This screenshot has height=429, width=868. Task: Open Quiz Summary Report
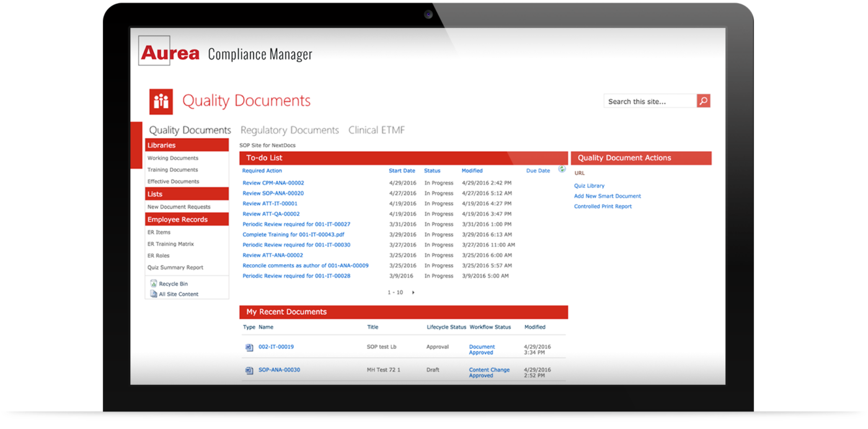click(x=175, y=268)
